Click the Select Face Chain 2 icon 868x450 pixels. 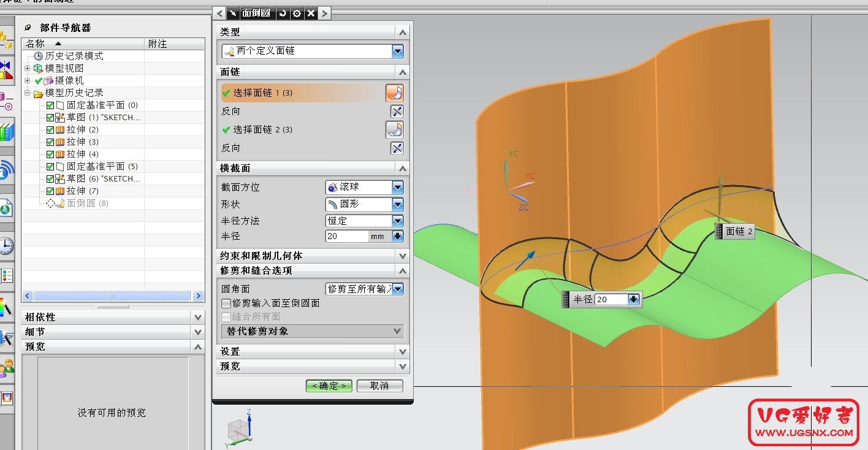395,130
